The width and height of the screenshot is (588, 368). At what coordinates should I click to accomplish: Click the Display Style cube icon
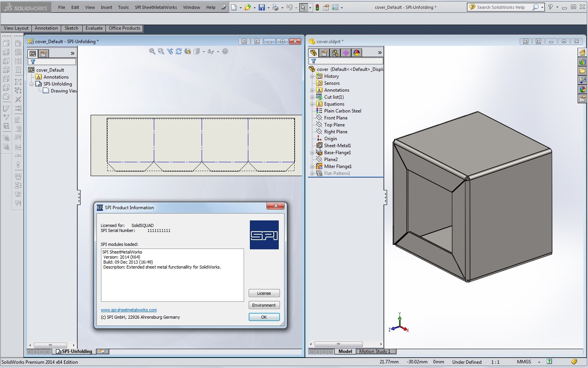[x=197, y=51]
